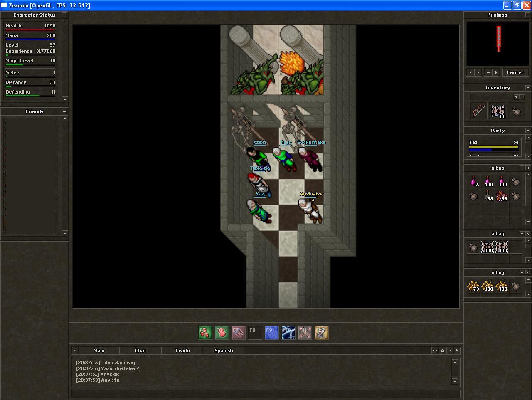The image size is (532, 400).
Task: Collapse the Party panel
Action: (x=528, y=131)
